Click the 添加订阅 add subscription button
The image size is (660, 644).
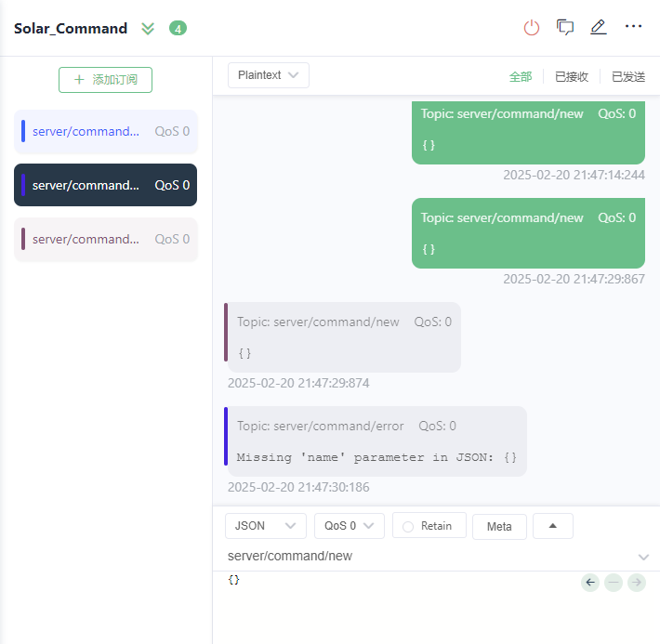tap(105, 80)
